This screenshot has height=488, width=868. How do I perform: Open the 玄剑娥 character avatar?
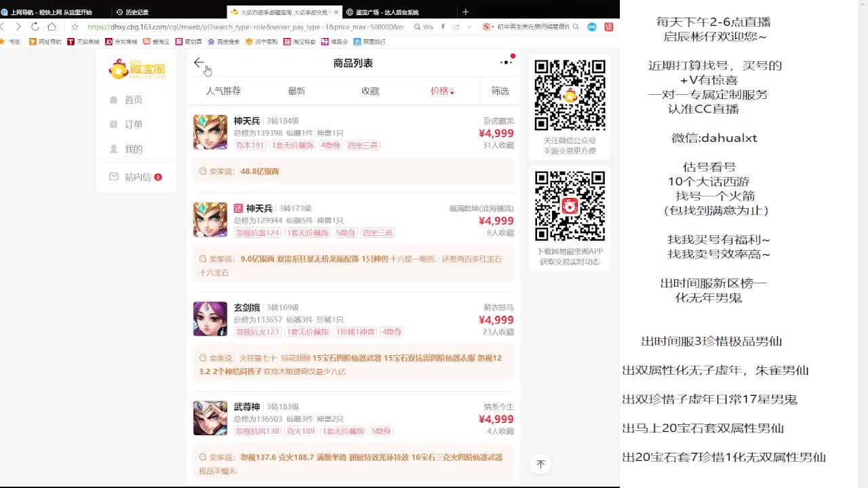pos(210,319)
